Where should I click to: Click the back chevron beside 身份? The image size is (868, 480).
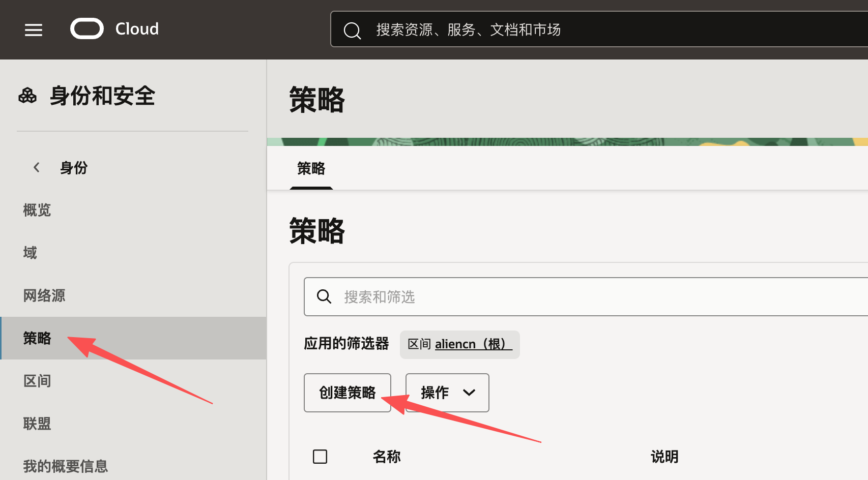37,167
